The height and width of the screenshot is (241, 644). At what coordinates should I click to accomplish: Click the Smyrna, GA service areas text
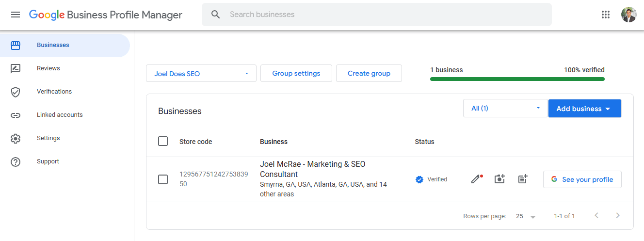coord(323,189)
